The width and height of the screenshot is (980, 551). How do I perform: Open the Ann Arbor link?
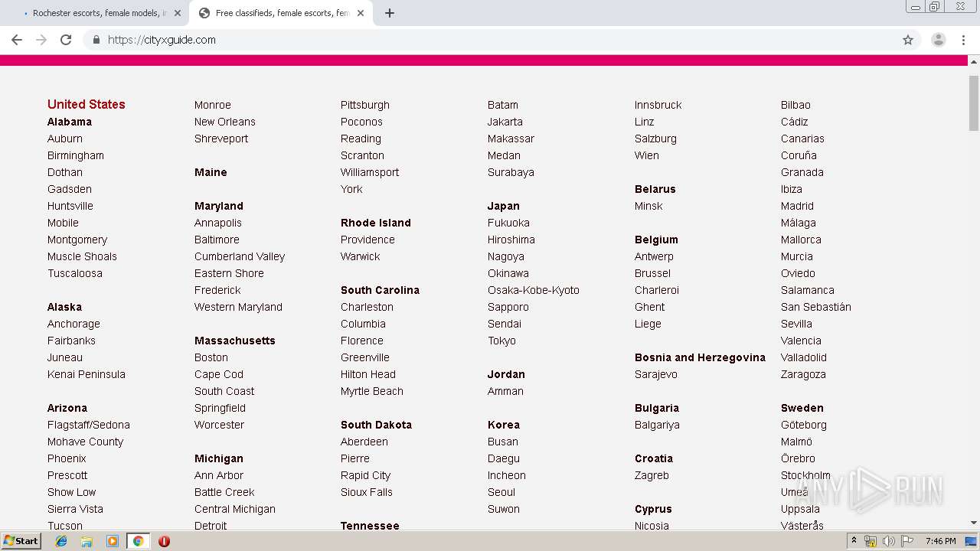219,475
